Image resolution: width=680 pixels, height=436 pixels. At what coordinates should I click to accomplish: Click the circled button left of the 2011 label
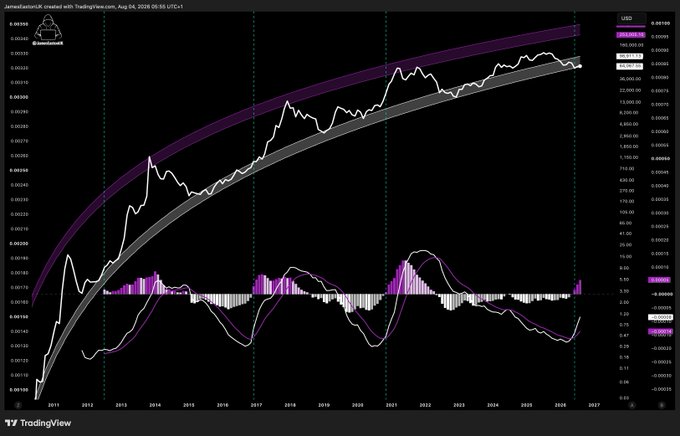tap(18, 405)
